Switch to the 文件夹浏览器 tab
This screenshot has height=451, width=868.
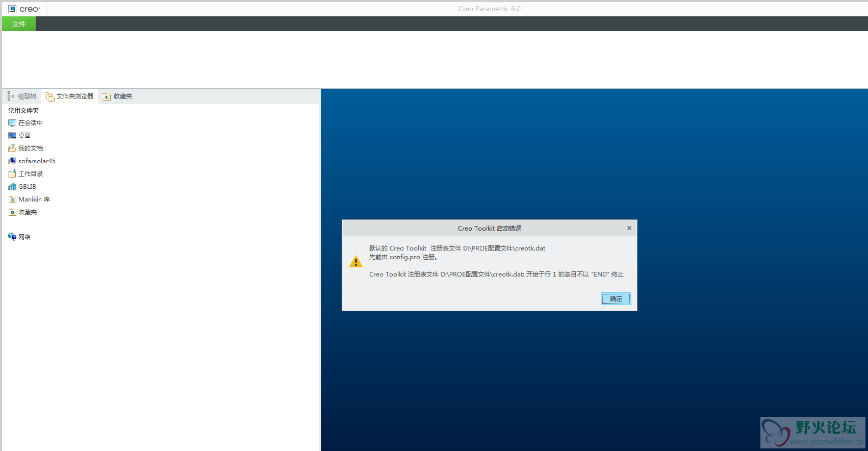coord(69,96)
